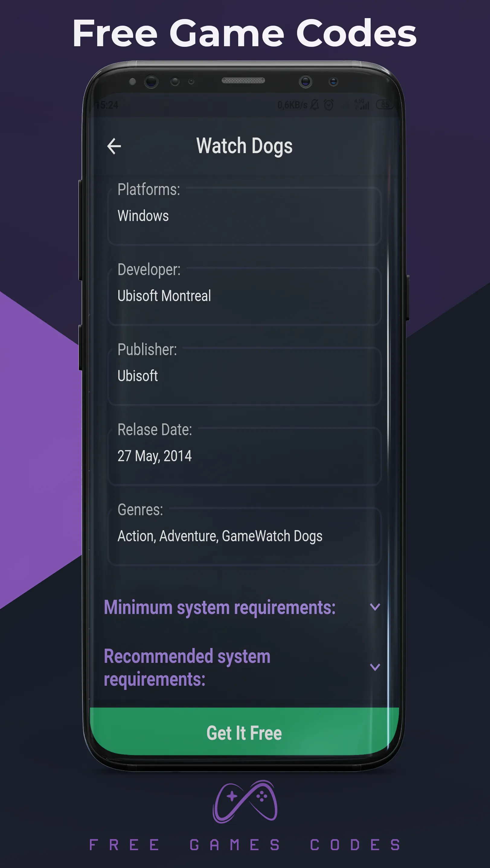
Task: Click chevron beside Recommended system requirements
Action: point(375,667)
